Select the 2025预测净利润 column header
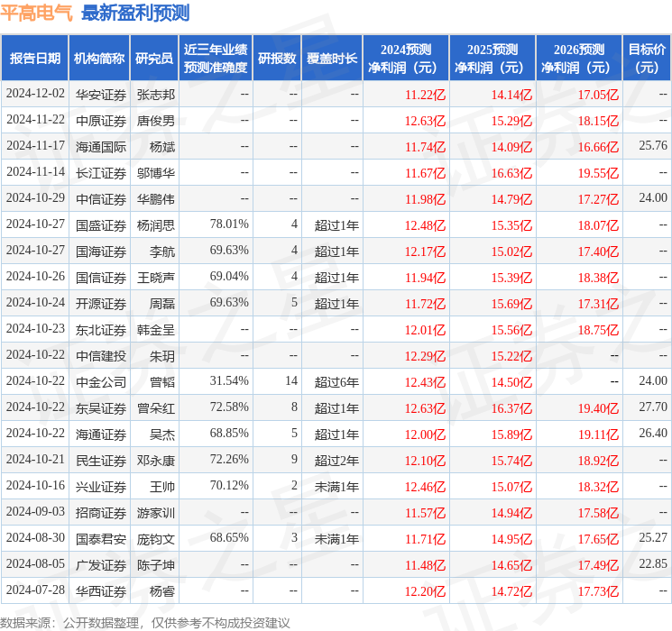 coord(492,59)
